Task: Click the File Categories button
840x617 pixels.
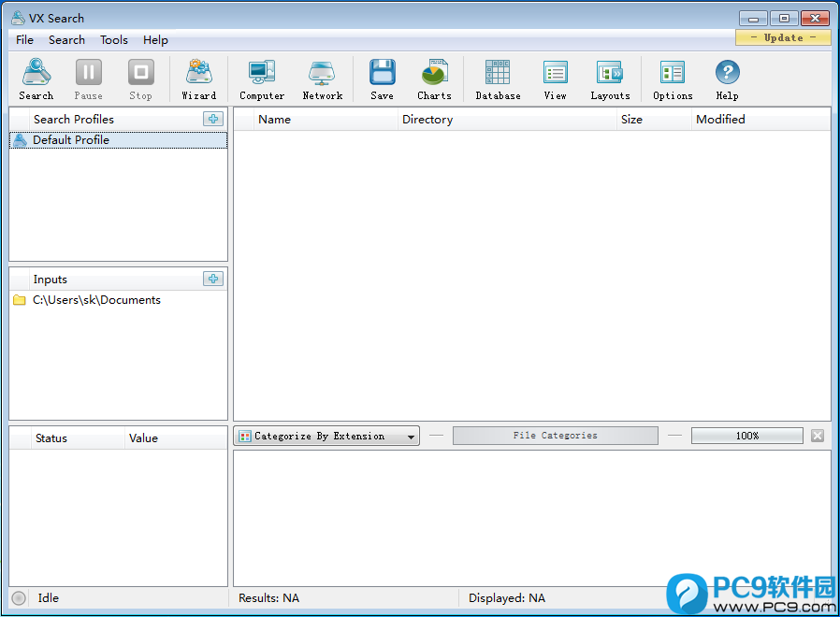Action: [x=555, y=436]
